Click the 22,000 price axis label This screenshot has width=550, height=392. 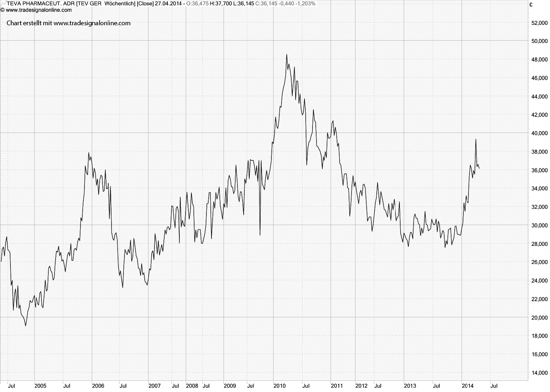[540, 299]
